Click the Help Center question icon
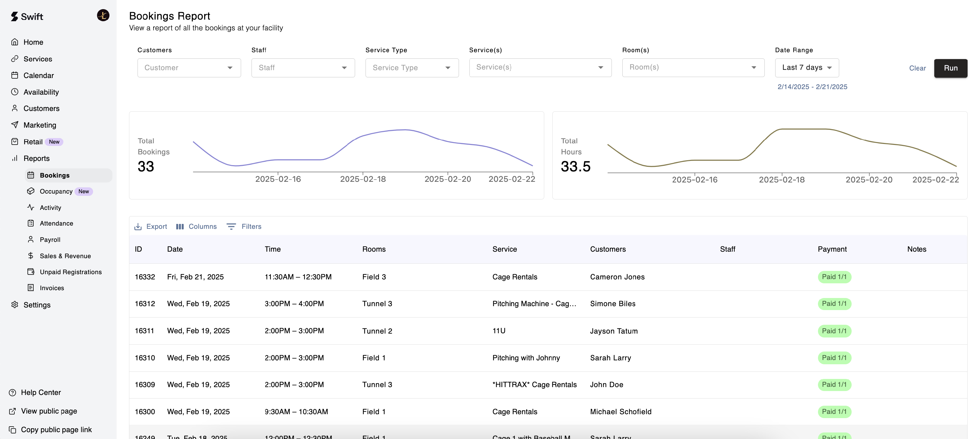 click(12, 392)
